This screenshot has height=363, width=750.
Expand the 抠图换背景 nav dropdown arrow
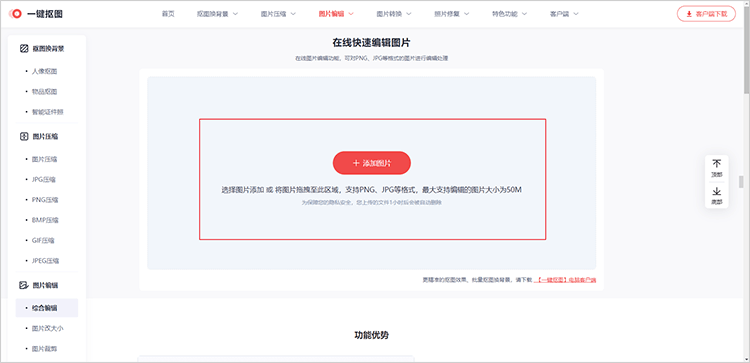pos(235,14)
